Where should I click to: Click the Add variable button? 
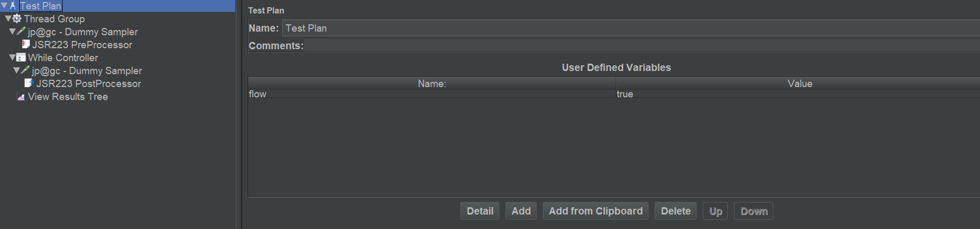[x=521, y=211]
